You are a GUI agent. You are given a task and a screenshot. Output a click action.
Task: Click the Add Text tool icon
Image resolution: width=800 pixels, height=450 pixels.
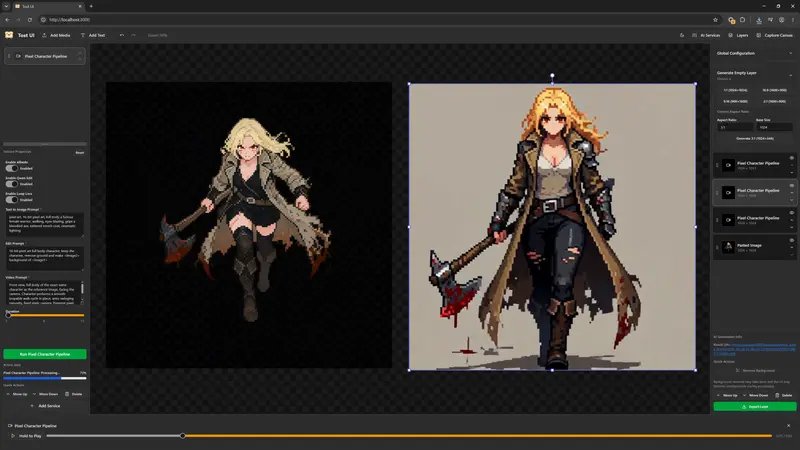[83, 35]
